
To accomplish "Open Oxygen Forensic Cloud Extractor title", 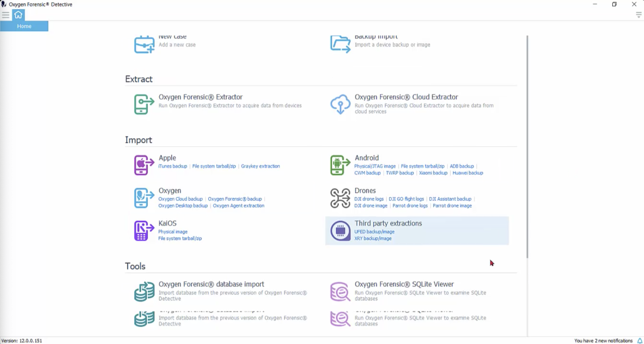I will click(406, 97).
